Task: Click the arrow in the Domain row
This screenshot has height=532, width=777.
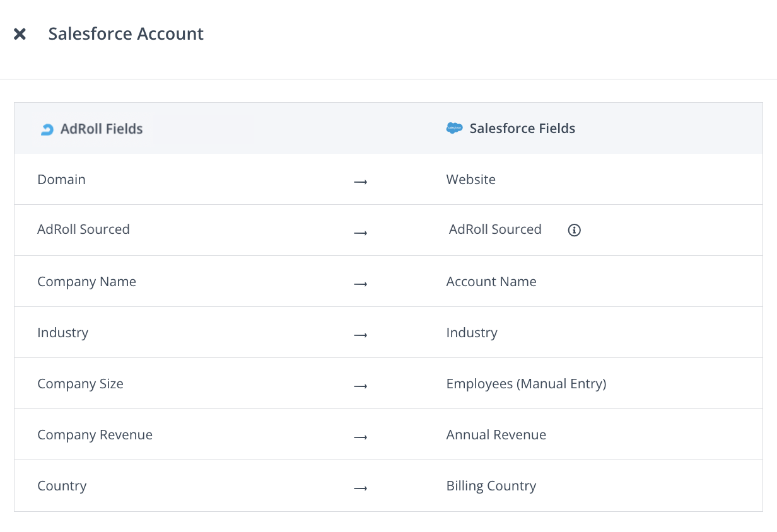Action: point(360,182)
